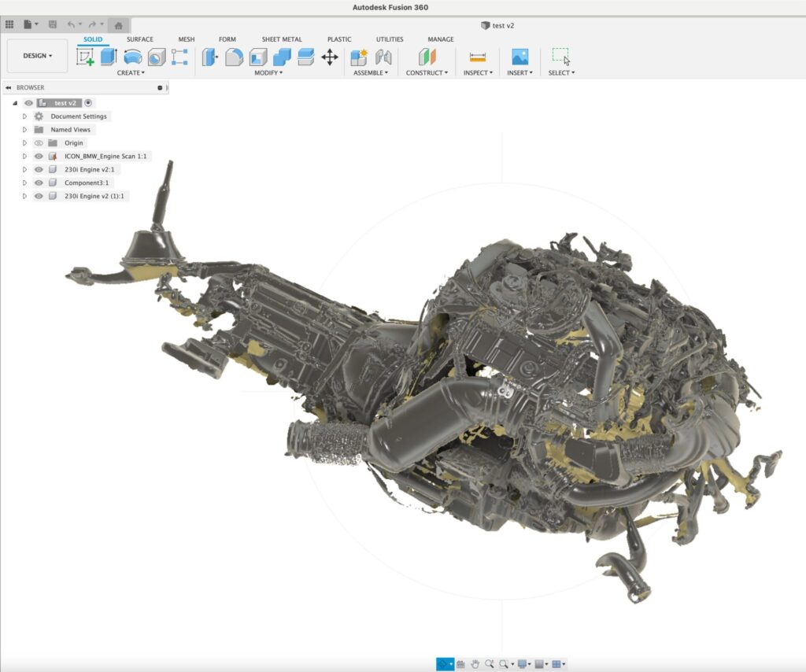Expand Named Views in the browser
This screenshot has height=672, width=806.
pyautogui.click(x=24, y=129)
